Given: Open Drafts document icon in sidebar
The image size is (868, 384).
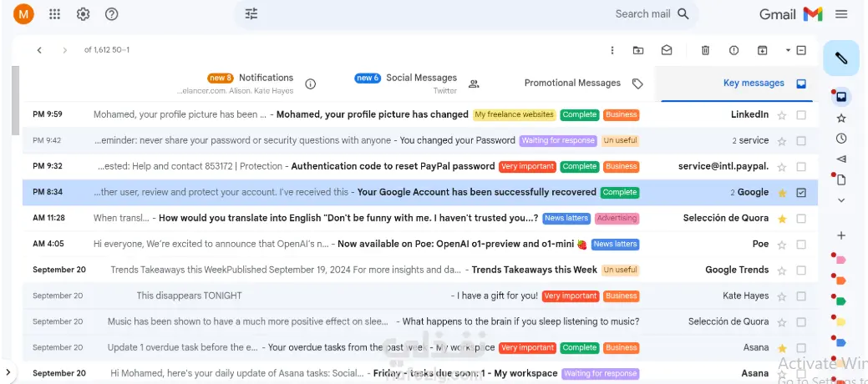Looking at the screenshot, I should pos(841,179).
